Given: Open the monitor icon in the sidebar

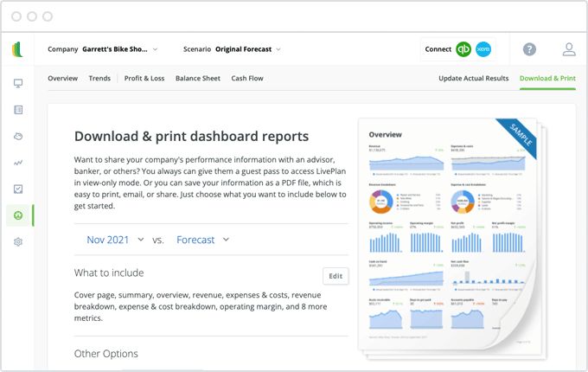Looking at the screenshot, I should 18,83.
